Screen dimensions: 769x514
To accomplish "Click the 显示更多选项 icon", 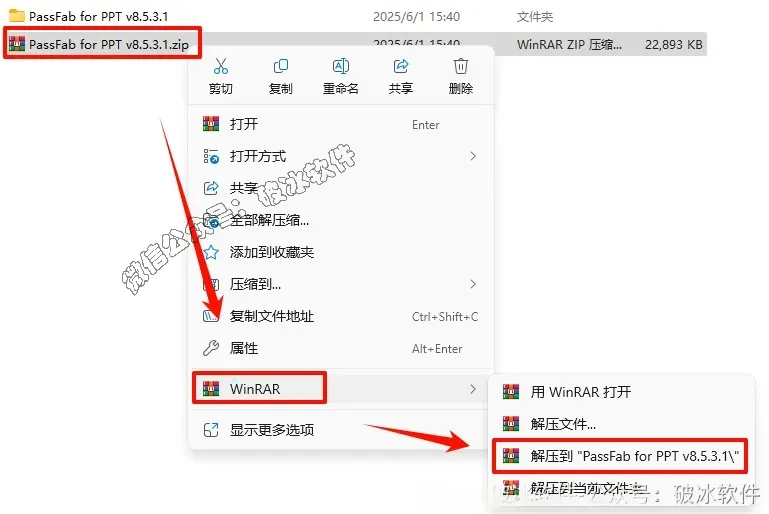I will [211, 430].
